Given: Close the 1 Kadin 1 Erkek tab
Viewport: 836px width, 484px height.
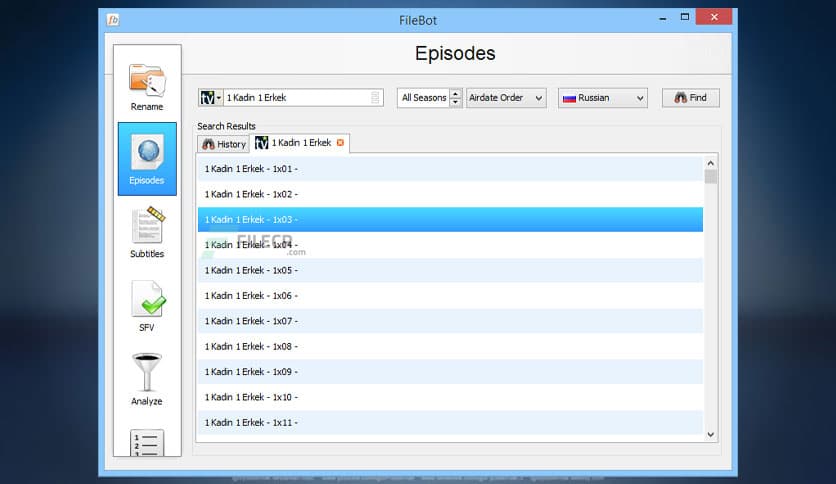Looking at the screenshot, I should (340, 143).
